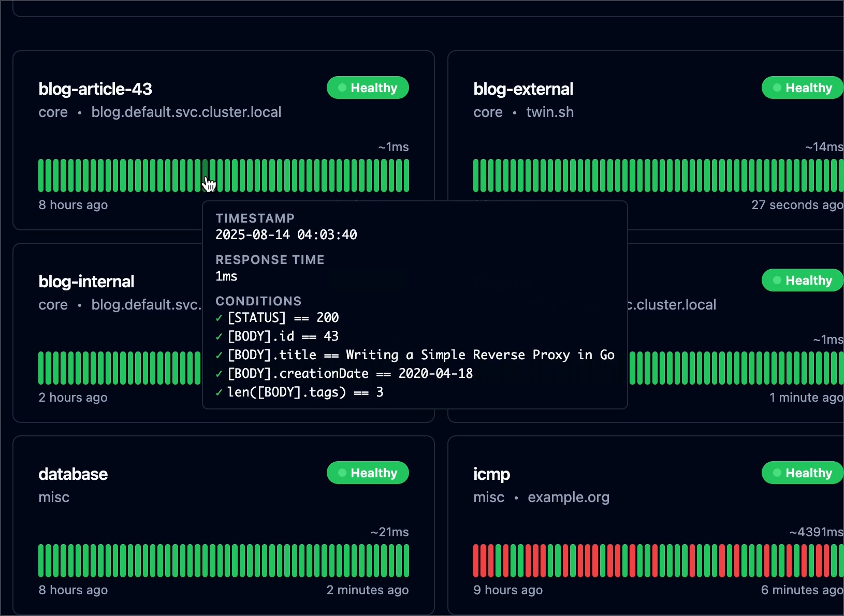The image size is (844, 616).
Task: Click the Healthy badge on blog-article-43
Action: coord(368,87)
